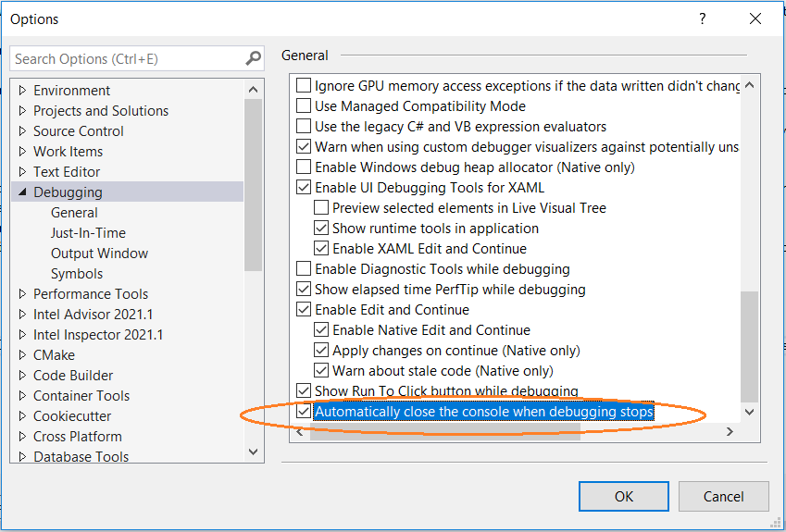Expand the Cross Platform category
This screenshot has width=786, height=532.
(x=22, y=437)
